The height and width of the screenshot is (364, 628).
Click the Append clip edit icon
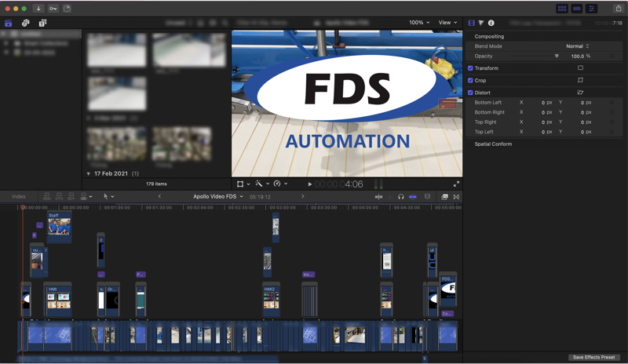(71, 196)
